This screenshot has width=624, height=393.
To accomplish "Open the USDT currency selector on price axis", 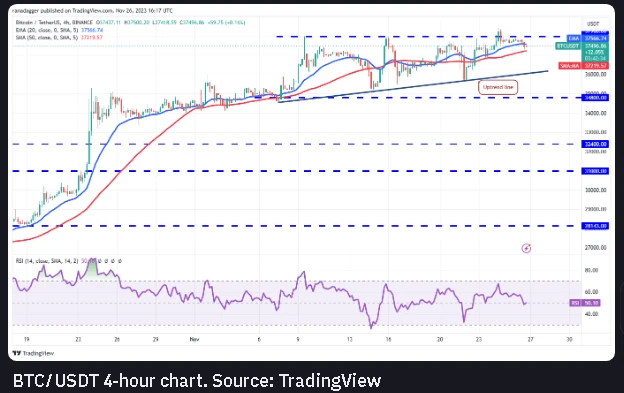I will (x=593, y=24).
